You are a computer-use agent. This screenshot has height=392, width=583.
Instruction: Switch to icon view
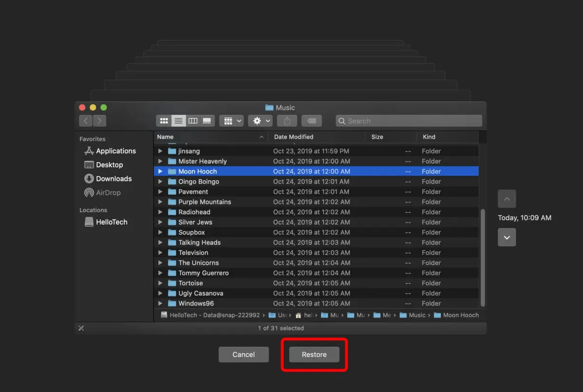[164, 121]
